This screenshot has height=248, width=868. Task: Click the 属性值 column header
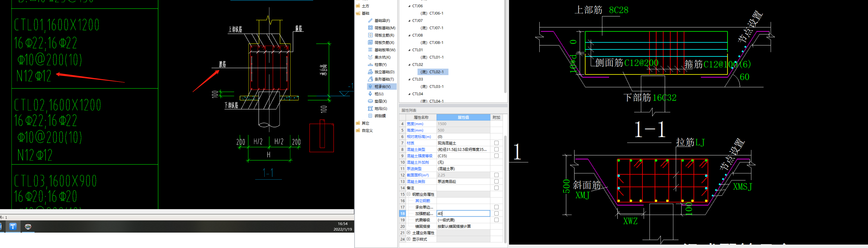[463, 118]
